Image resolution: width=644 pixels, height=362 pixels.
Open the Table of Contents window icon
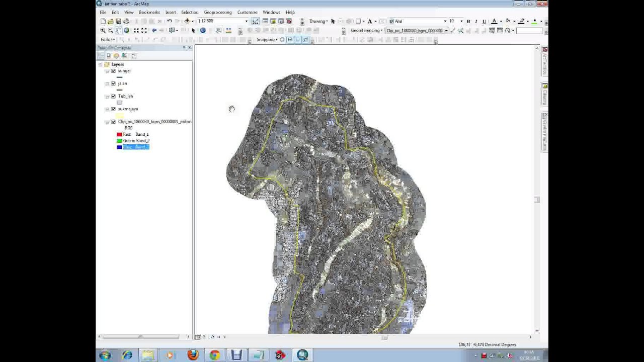click(265, 21)
